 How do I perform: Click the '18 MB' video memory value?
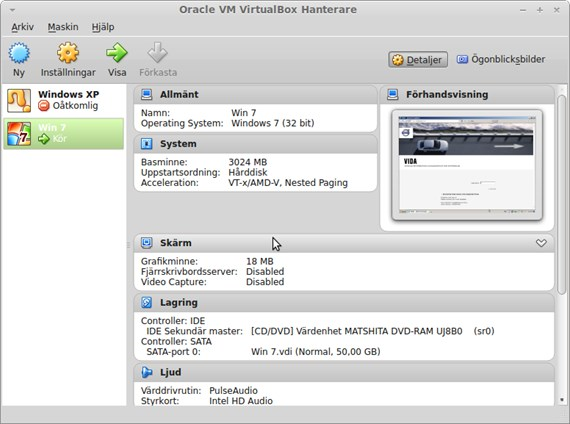click(260, 261)
